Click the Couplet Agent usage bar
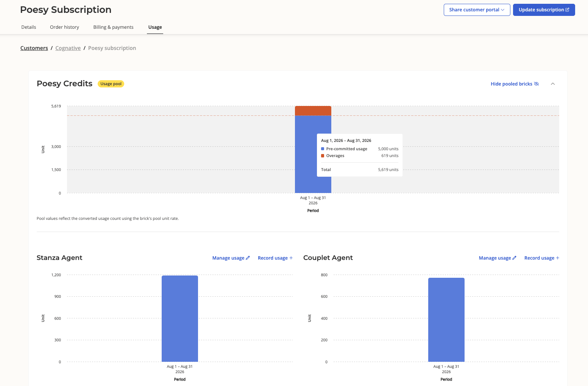 tap(446, 320)
